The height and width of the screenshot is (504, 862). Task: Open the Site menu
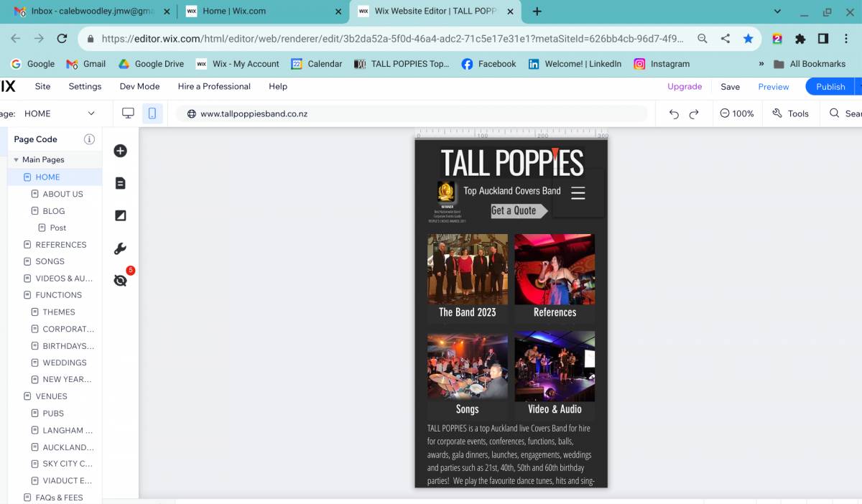[43, 86]
